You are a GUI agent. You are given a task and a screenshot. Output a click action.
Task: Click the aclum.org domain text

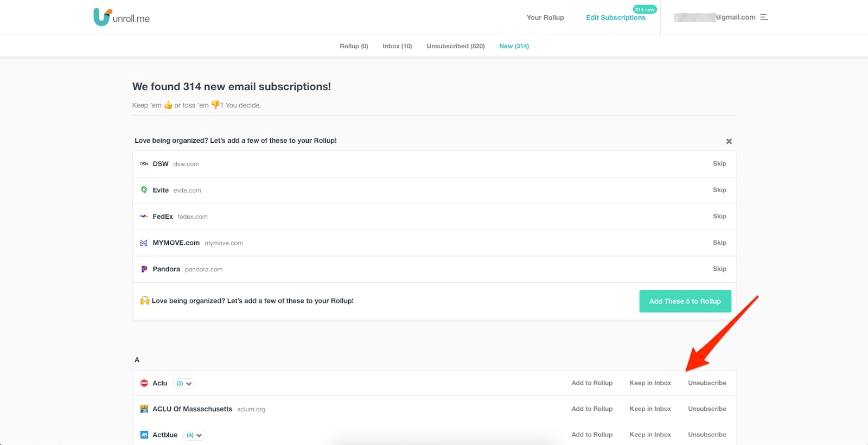[x=251, y=409]
